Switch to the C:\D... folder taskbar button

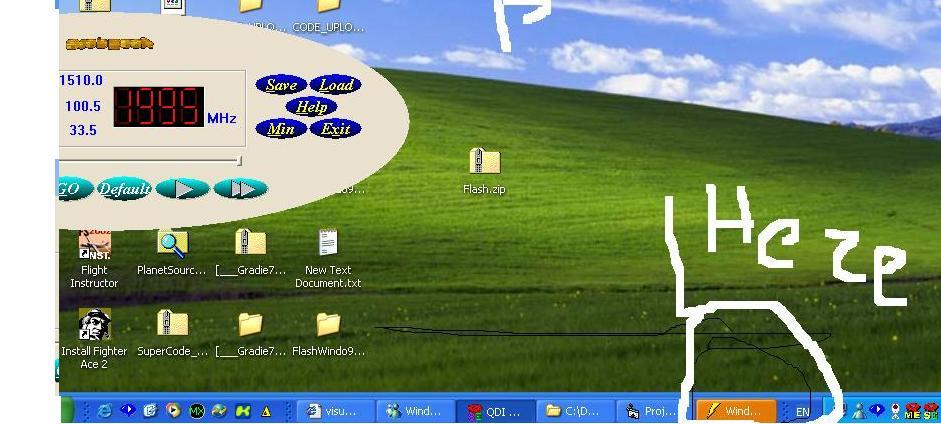tap(573, 411)
